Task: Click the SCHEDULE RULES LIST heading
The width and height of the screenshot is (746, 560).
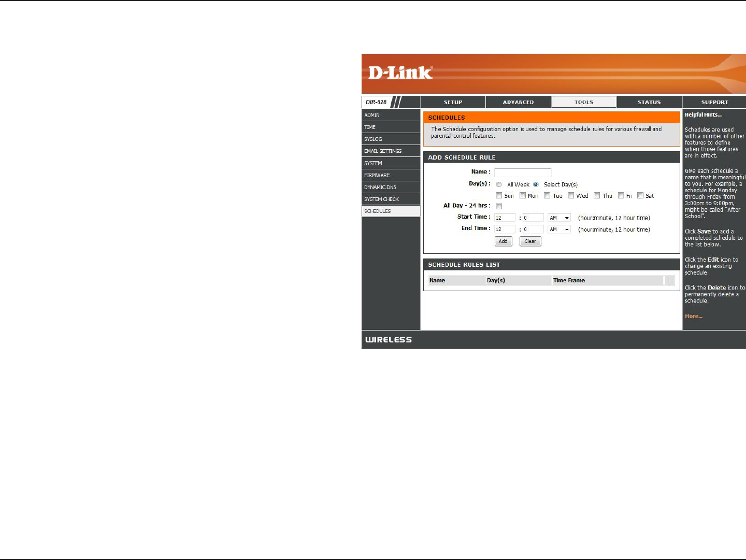Action: click(x=464, y=265)
